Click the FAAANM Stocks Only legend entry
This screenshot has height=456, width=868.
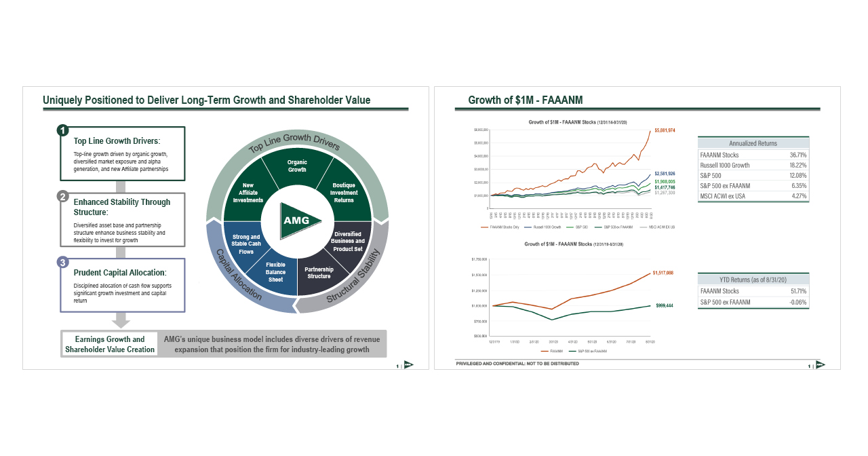click(x=500, y=227)
